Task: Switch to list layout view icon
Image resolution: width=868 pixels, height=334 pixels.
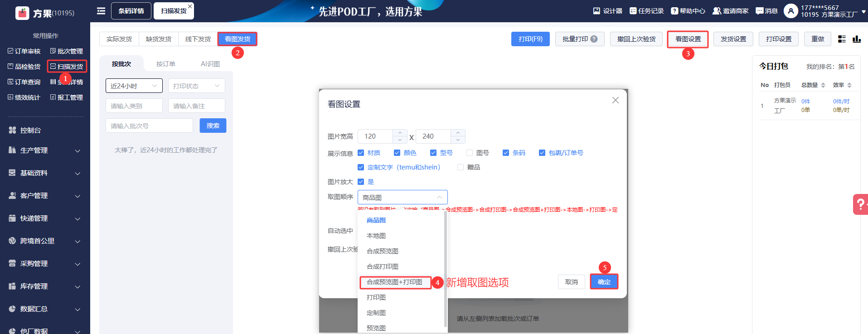Action: point(842,39)
